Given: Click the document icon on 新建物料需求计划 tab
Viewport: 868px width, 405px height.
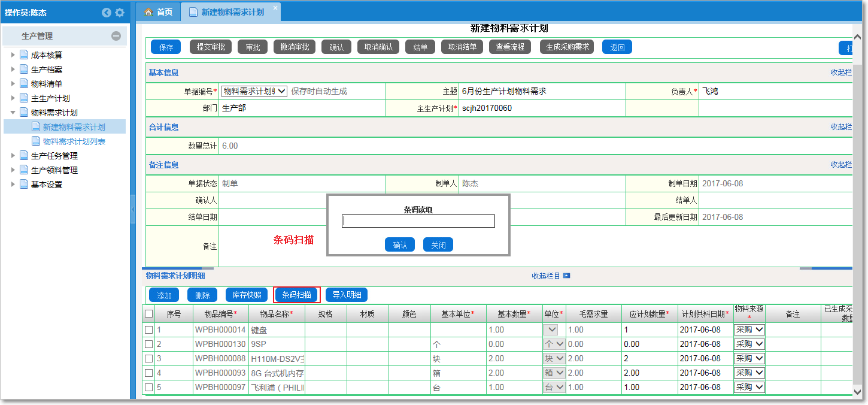Looking at the screenshot, I should (x=192, y=11).
